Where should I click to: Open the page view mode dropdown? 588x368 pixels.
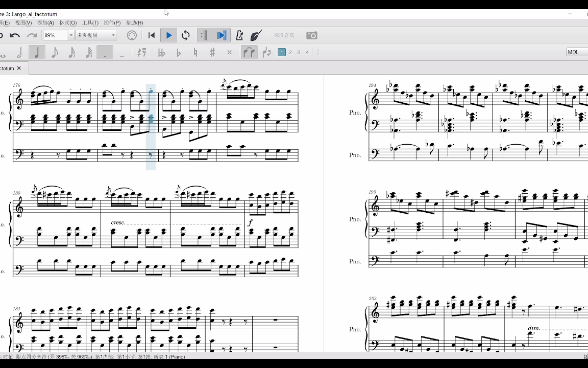pyautogui.click(x=96, y=35)
